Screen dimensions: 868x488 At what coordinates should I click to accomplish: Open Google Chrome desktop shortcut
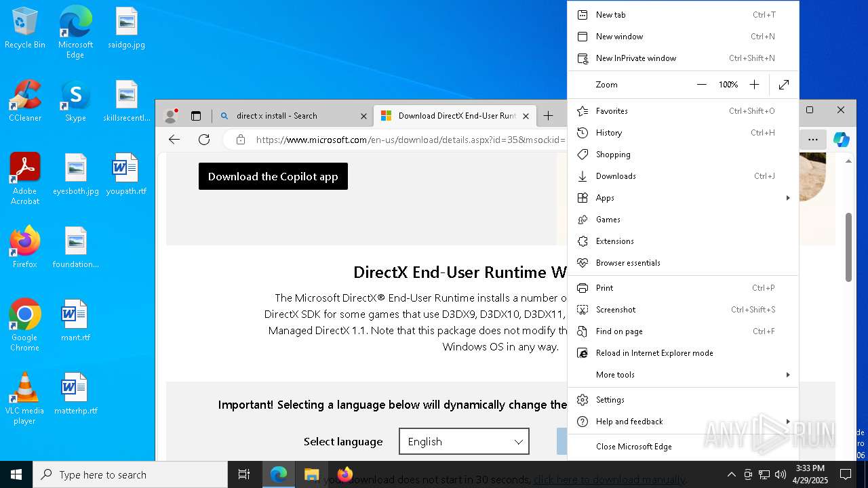pyautogui.click(x=25, y=325)
